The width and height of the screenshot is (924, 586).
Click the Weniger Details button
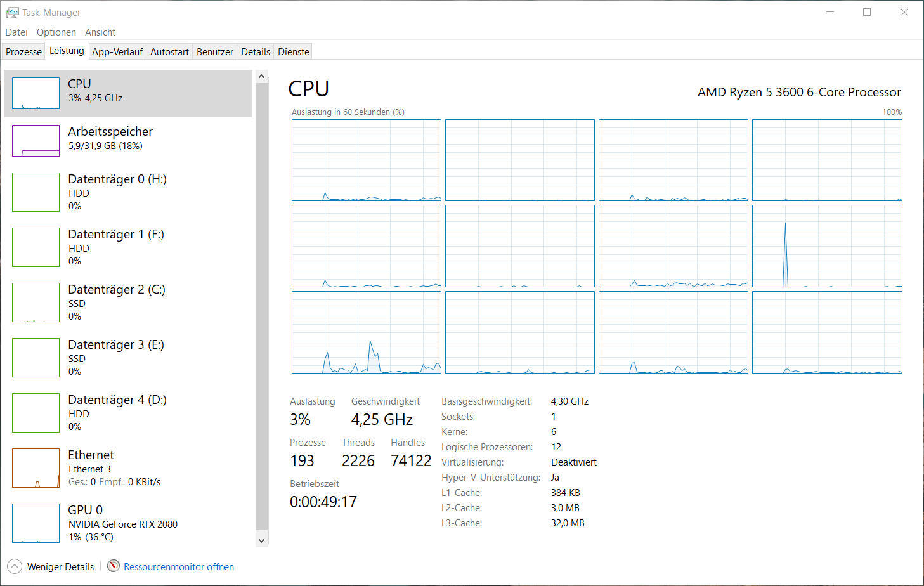tap(51, 566)
